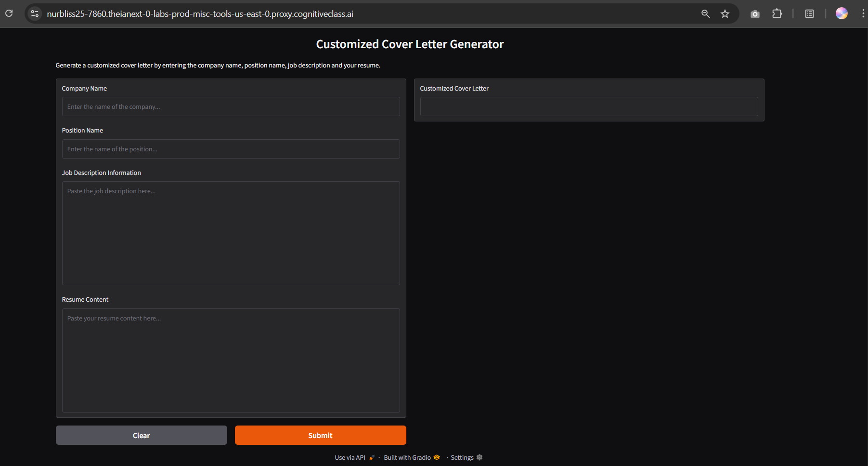868x466 pixels.
Task: Open site information icon in address bar
Action: tap(35, 13)
